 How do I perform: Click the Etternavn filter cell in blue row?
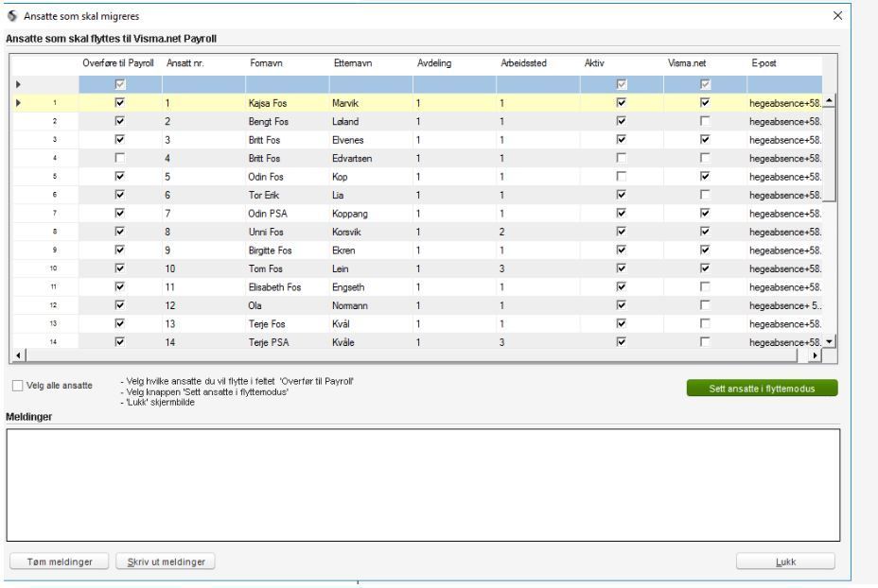click(x=371, y=84)
